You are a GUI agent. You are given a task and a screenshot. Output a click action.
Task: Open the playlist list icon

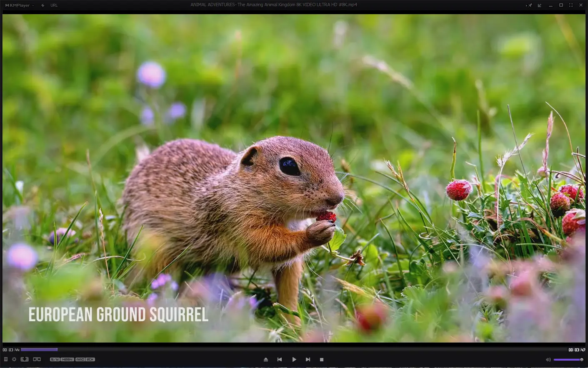click(6, 359)
